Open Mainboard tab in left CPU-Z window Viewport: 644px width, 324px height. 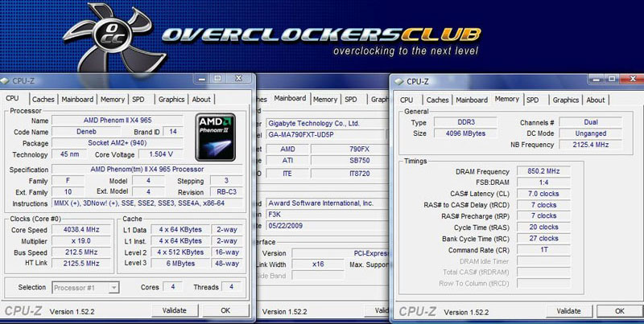[x=77, y=99]
